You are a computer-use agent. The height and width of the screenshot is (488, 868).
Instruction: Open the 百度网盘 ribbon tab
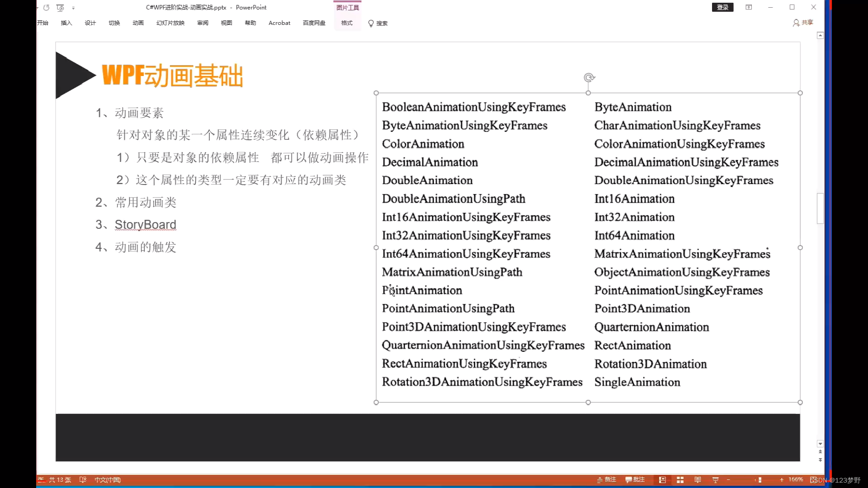pos(314,23)
